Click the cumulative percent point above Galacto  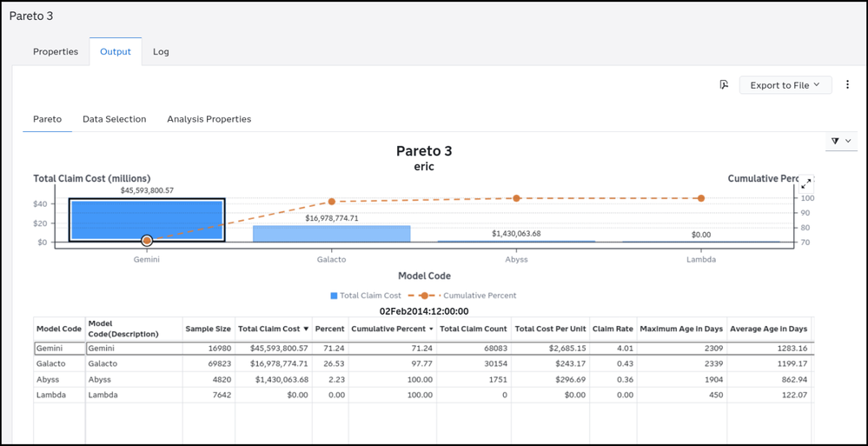pyautogui.click(x=332, y=202)
